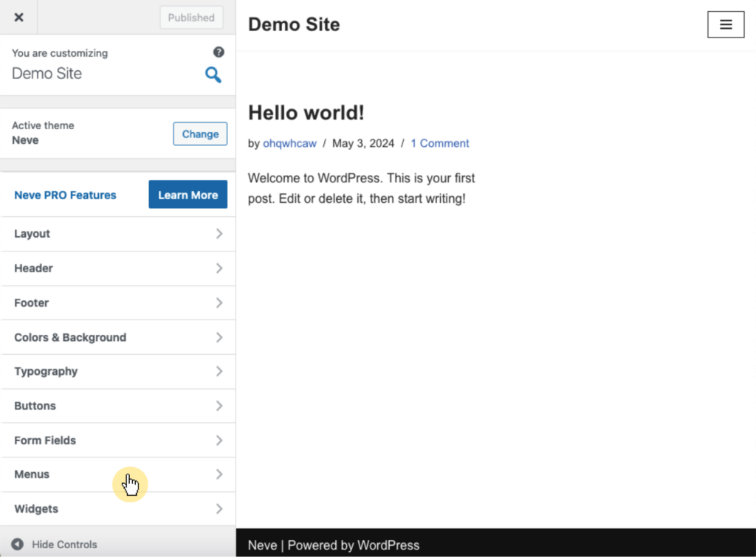Viewport: 756px width, 557px height.
Task: Expand Menus via its chevron arrow
Action: coord(219,474)
